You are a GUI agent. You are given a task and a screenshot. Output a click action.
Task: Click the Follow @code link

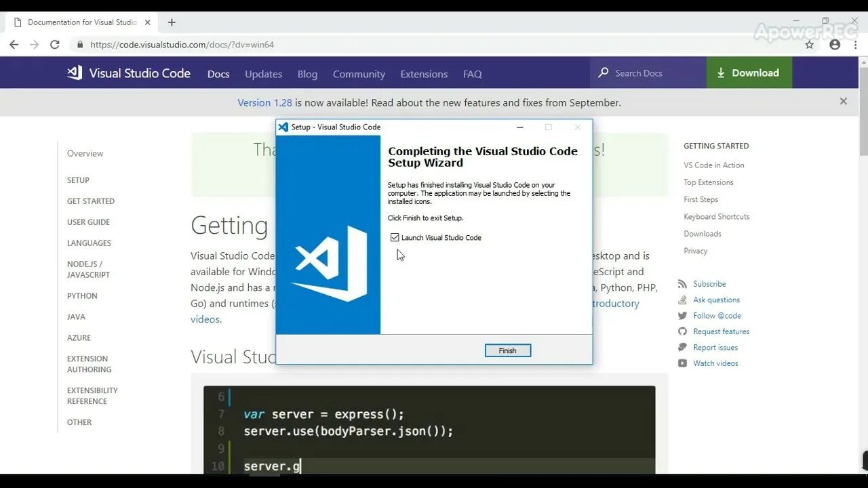[x=717, y=316]
